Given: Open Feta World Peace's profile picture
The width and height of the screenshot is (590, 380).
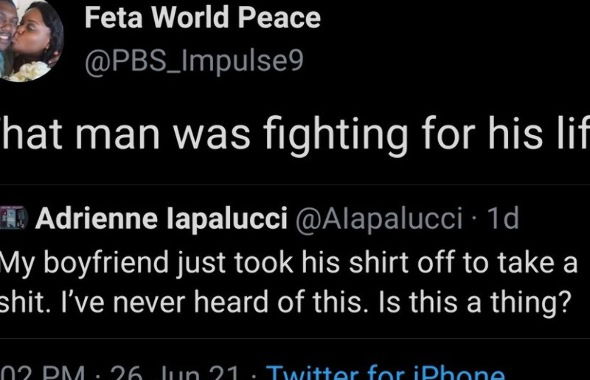Looking at the screenshot, I should pyautogui.click(x=29, y=40).
